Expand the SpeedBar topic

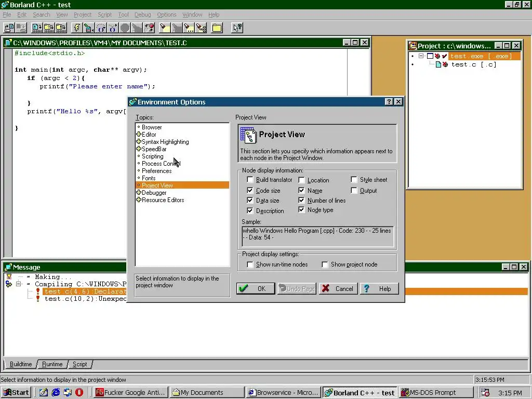coord(138,149)
